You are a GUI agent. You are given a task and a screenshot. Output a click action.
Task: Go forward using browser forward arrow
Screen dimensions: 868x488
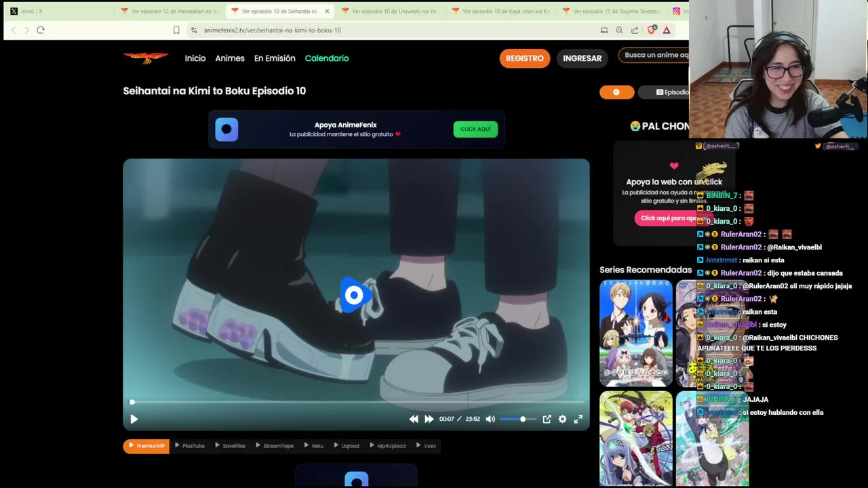[27, 30]
